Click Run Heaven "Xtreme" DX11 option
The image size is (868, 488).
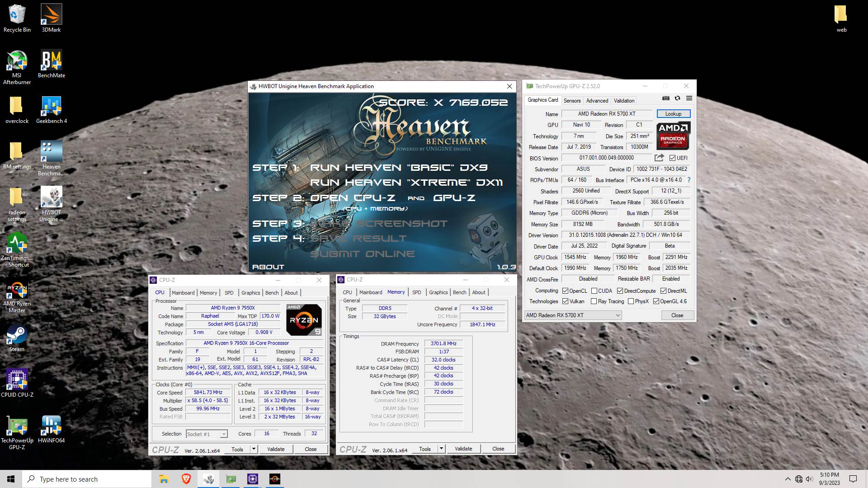pos(406,183)
